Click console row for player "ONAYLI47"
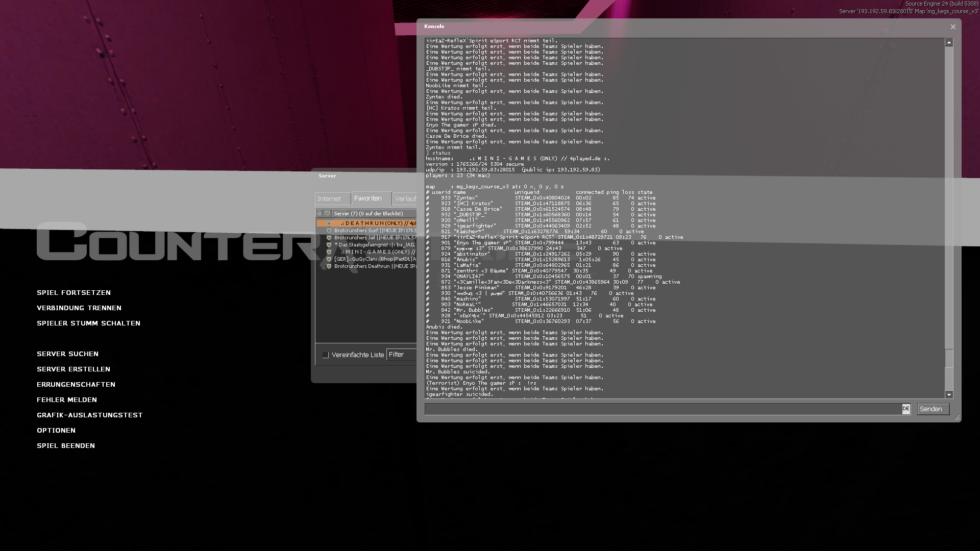 pyautogui.click(x=544, y=277)
